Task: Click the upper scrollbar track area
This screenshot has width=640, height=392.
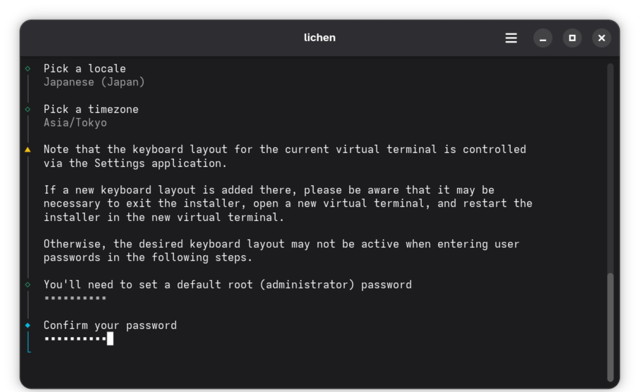Action: pyautogui.click(x=610, y=167)
